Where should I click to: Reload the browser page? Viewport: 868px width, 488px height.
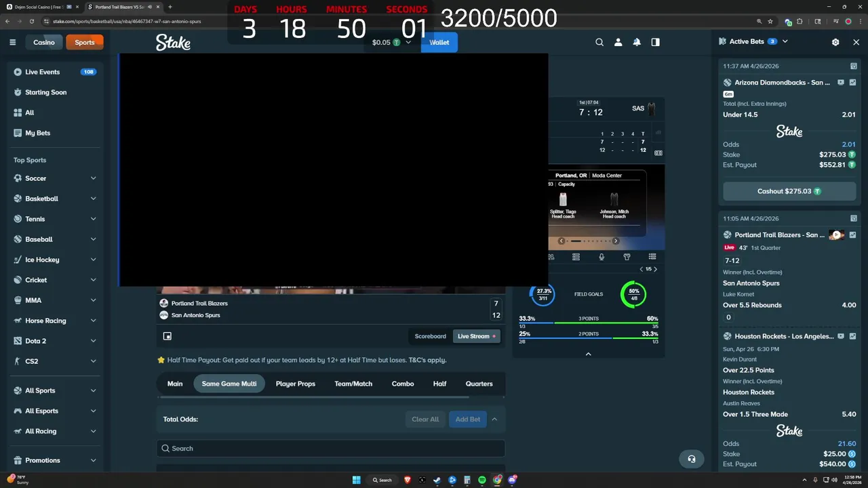tap(31, 21)
